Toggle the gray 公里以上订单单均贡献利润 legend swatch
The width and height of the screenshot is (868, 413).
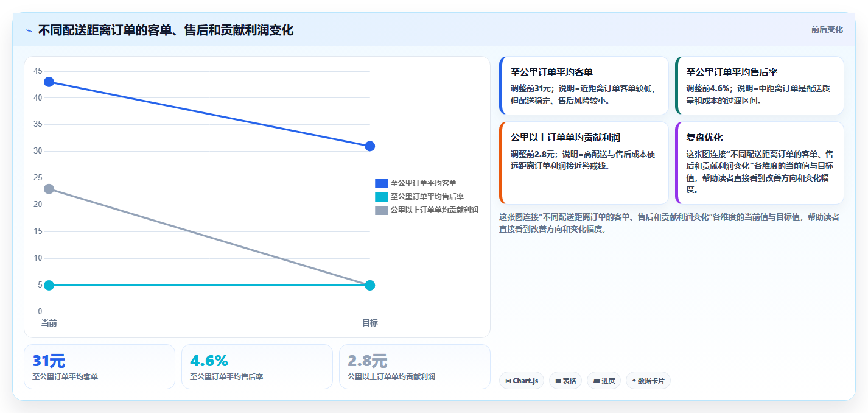point(381,210)
